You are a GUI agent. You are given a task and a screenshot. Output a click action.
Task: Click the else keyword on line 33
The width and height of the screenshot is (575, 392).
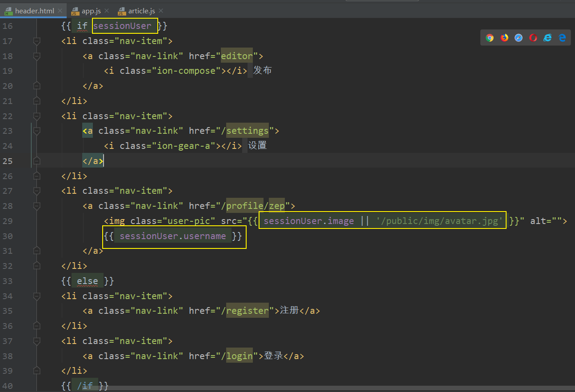pos(88,281)
